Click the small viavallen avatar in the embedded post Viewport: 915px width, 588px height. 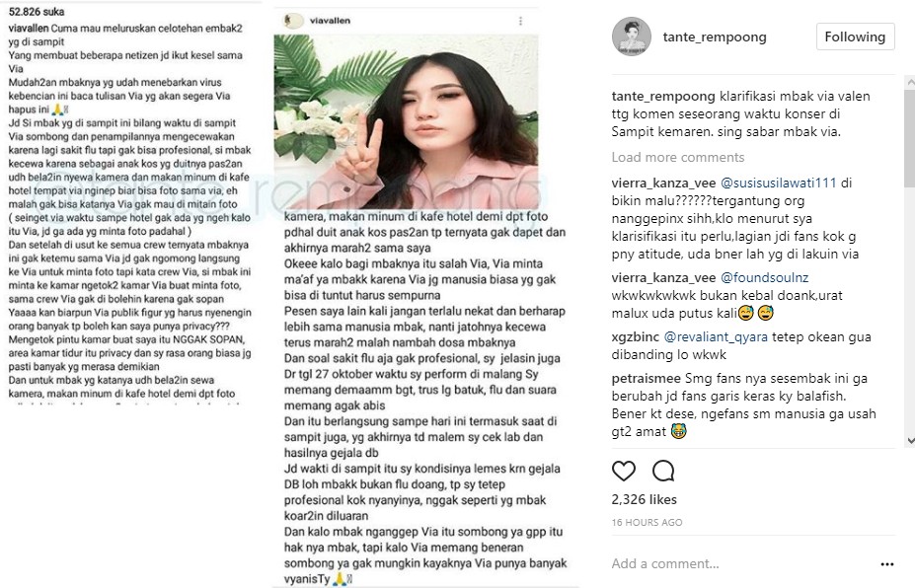293,21
